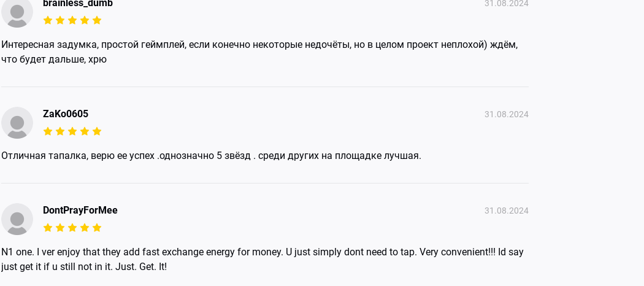
Task: Open the ZaKo0605 username
Action: coord(66,114)
